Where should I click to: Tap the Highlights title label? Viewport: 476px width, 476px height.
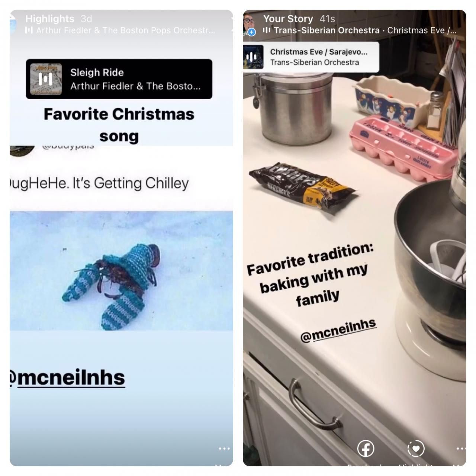point(50,19)
